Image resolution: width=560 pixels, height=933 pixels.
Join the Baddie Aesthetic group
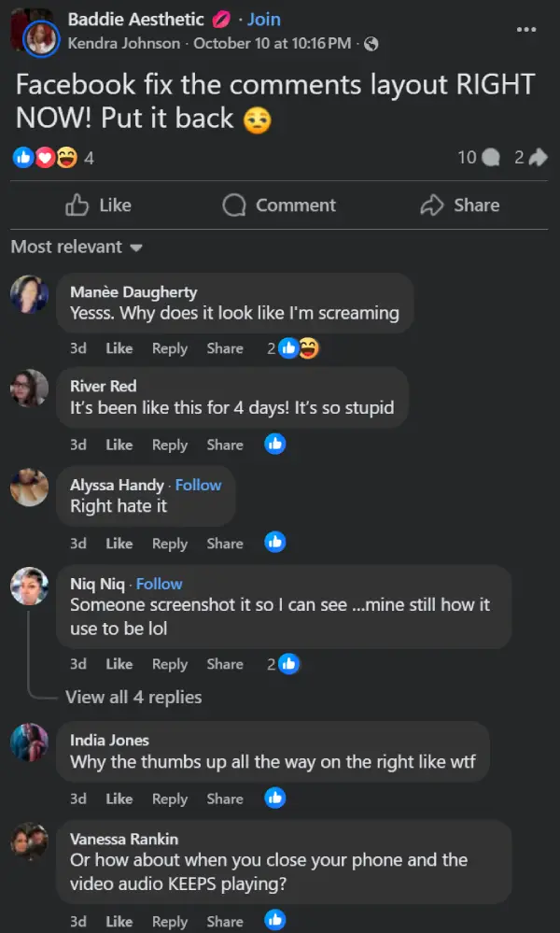[264, 20]
